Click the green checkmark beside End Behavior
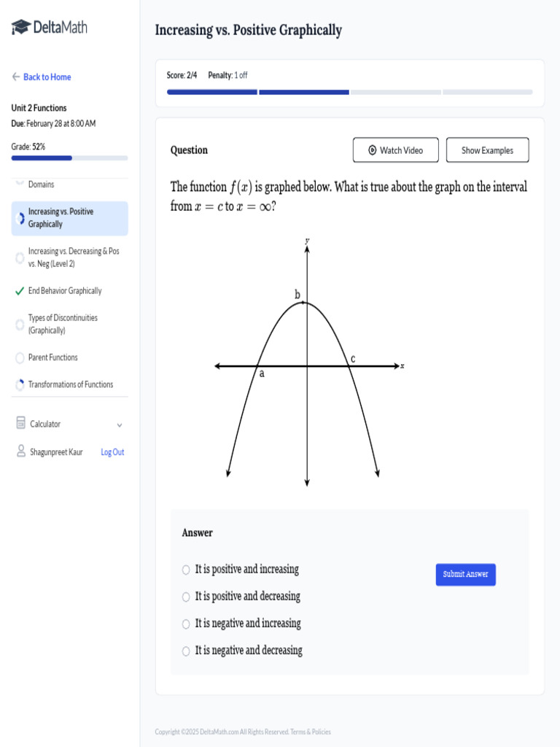Screen dimensions: 560x747 (x=20, y=291)
